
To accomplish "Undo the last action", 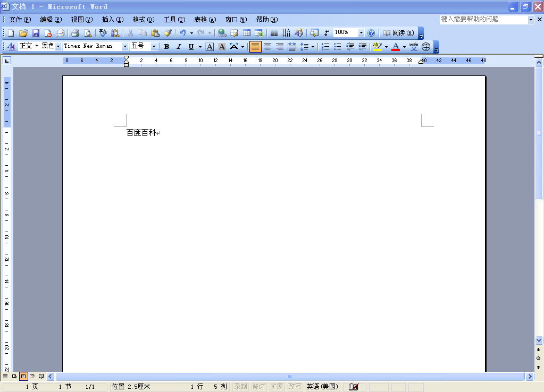I will (182, 33).
